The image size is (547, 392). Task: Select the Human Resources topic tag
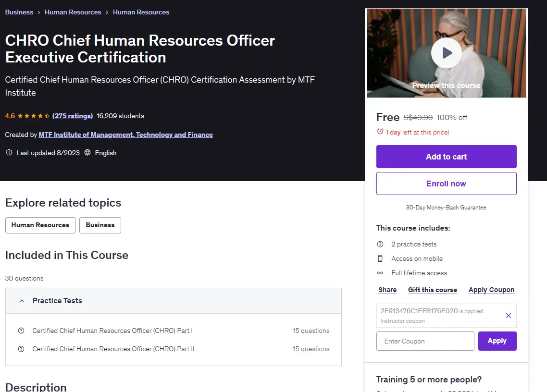[x=40, y=225]
